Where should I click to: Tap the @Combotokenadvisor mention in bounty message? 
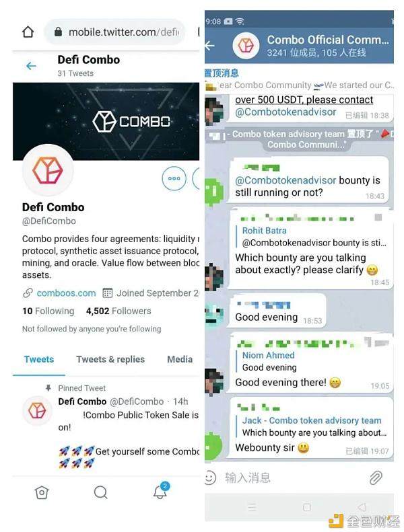(285, 180)
